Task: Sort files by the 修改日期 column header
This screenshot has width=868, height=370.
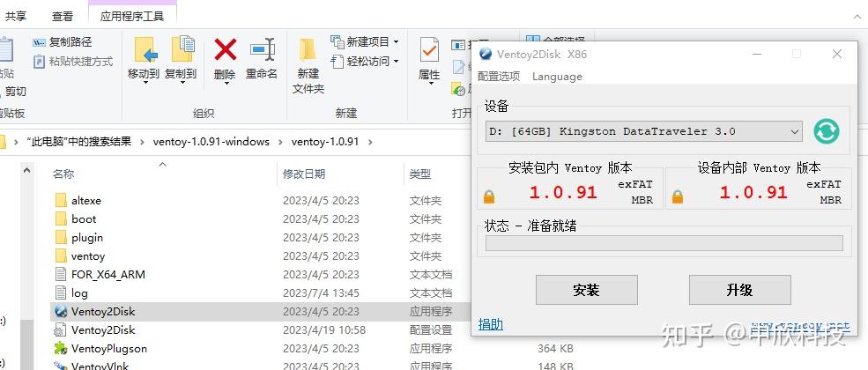Action: pyautogui.click(x=304, y=174)
